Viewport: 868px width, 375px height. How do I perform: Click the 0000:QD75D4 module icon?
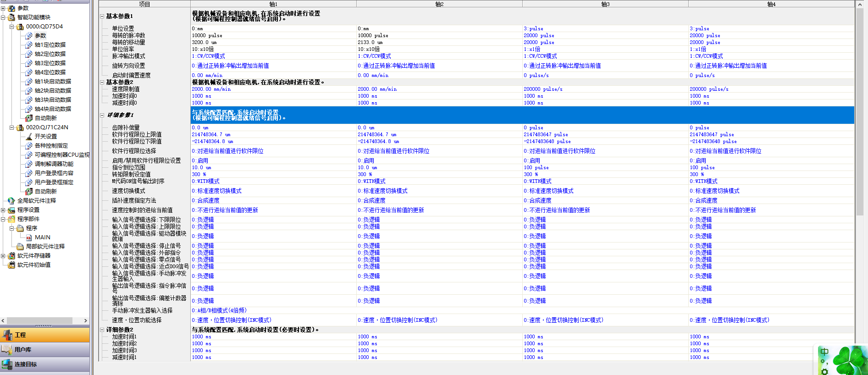[20, 27]
